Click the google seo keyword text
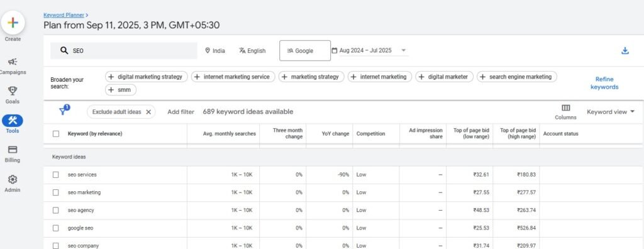This screenshot has height=249, width=644. coord(80,228)
